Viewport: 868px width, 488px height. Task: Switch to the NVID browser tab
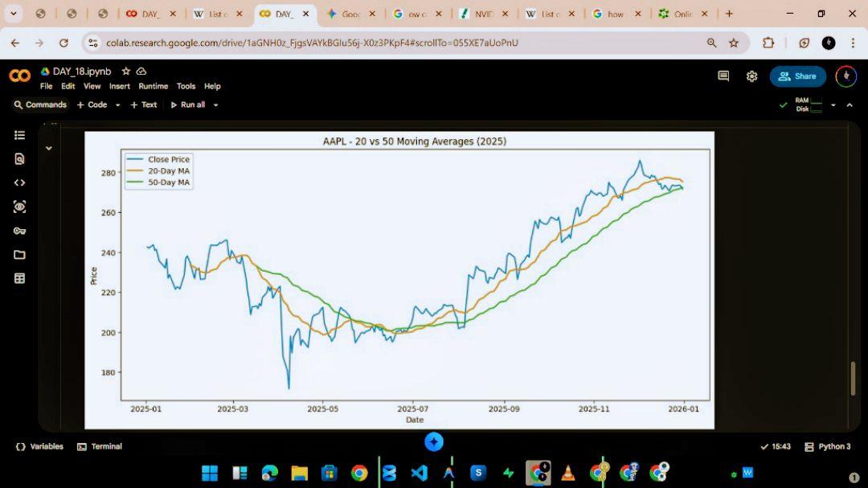tap(483, 14)
